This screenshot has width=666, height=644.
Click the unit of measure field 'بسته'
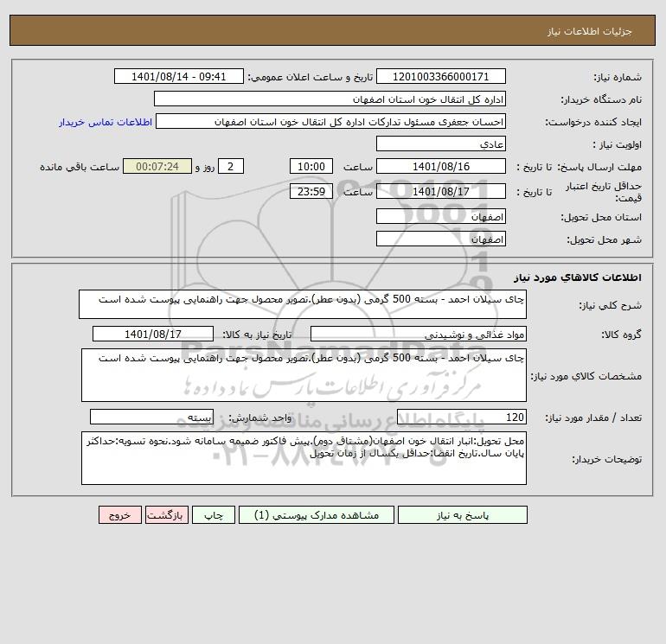tap(151, 417)
